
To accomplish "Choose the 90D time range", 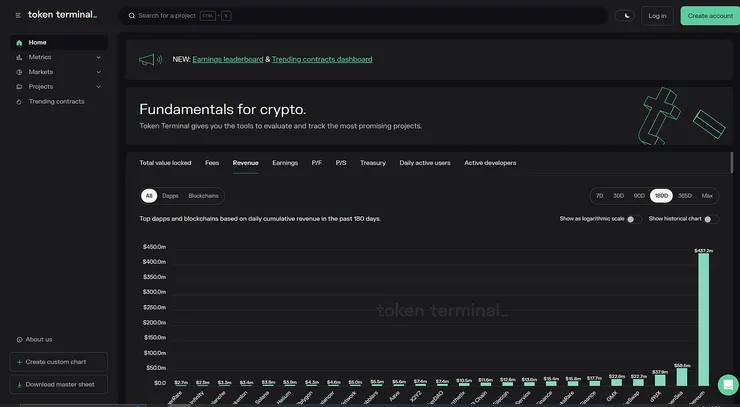I will [639, 196].
